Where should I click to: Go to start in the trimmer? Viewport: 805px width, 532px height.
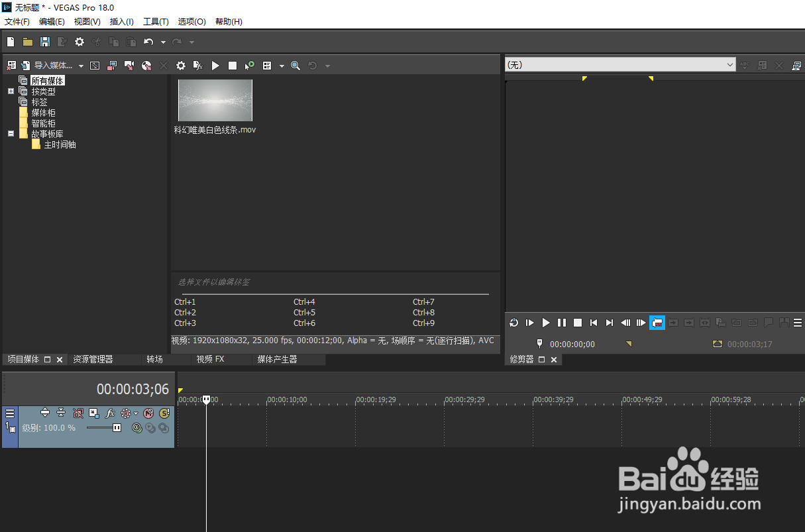tap(594, 323)
